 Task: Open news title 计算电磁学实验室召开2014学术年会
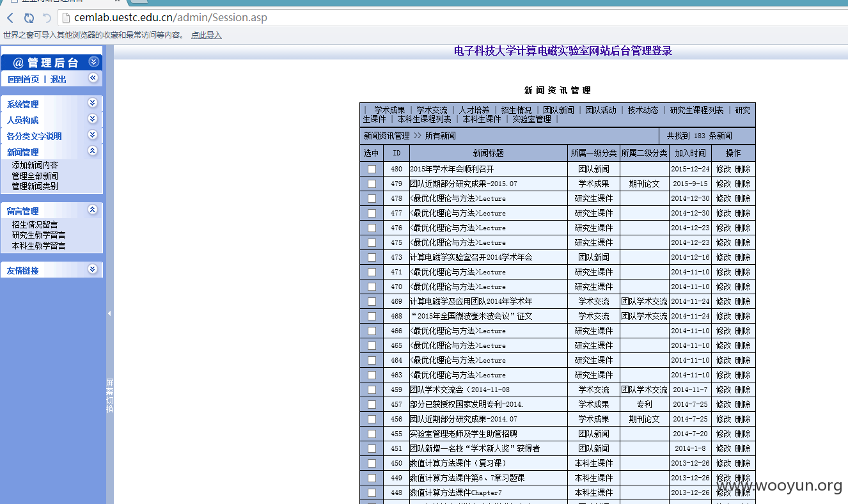coord(471,257)
